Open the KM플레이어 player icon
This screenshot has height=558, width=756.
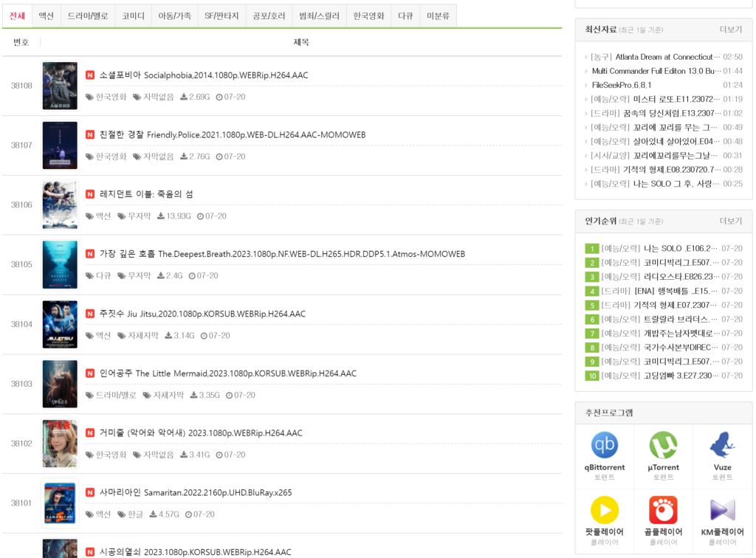(722, 510)
